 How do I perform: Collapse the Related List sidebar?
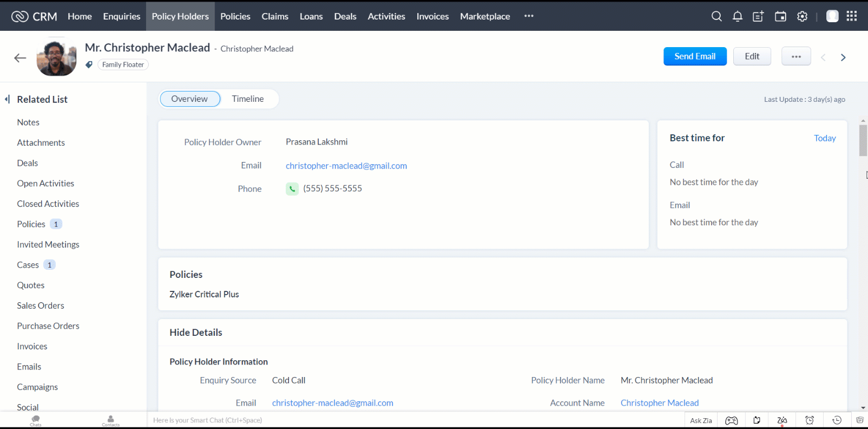[8, 99]
